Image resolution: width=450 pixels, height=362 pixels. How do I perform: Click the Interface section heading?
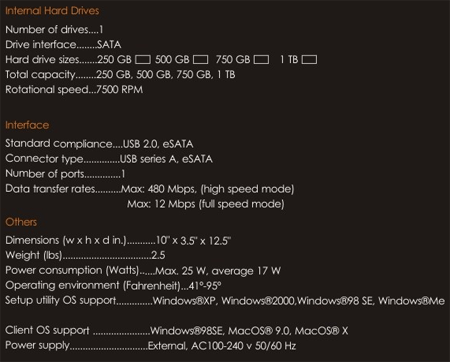click(27, 125)
